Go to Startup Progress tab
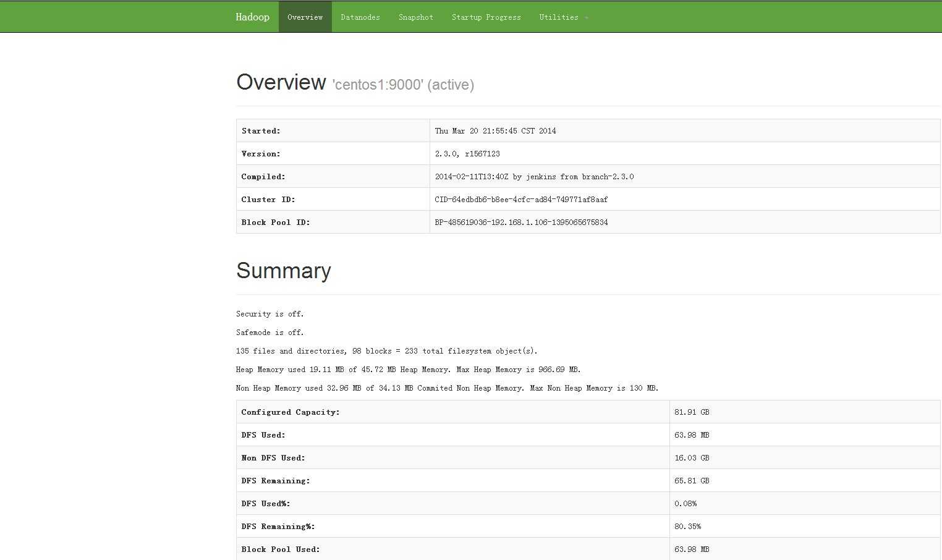Screen dimensions: 942x560 pyautogui.click(x=486, y=17)
